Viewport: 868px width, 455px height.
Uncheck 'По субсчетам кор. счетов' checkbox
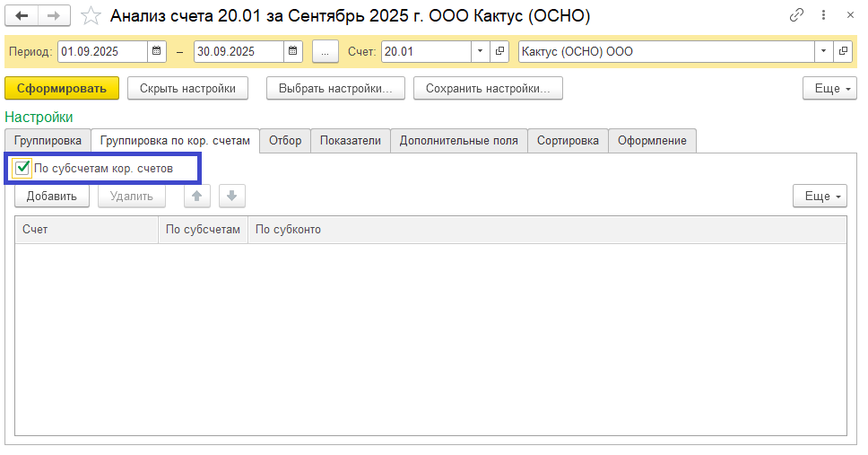(x=23, y=168)
